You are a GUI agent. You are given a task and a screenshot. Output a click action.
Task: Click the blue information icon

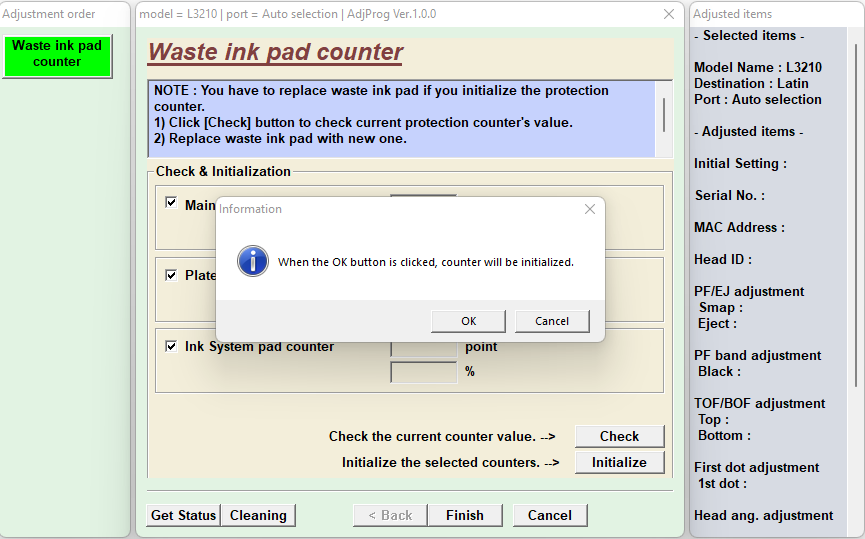252,262
